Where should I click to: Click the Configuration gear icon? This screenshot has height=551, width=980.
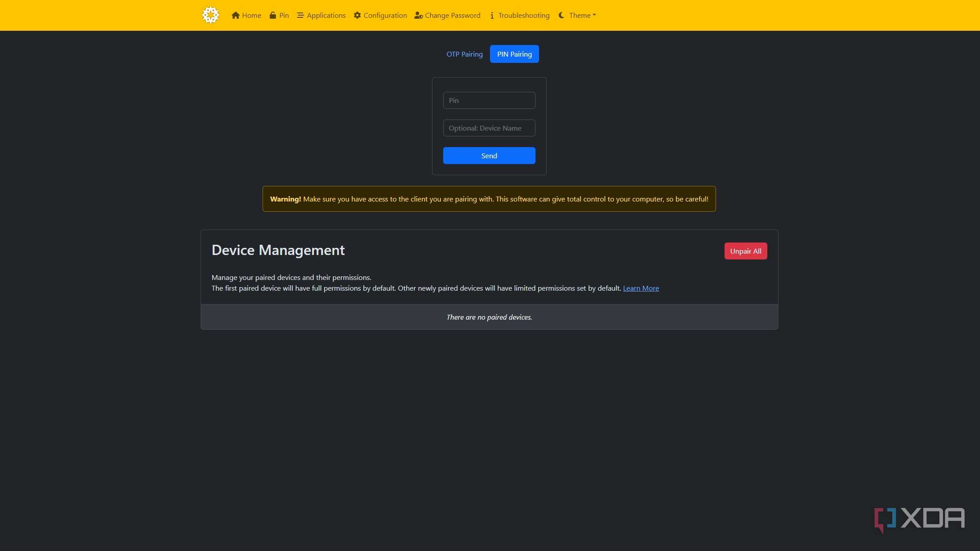click(x=357, y=15)
